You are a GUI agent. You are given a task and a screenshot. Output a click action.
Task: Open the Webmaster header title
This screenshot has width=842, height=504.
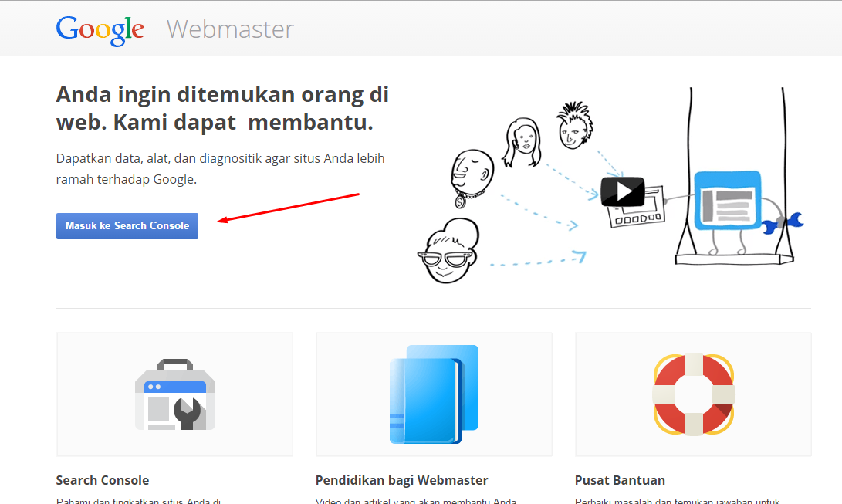[x=230, y=29]
